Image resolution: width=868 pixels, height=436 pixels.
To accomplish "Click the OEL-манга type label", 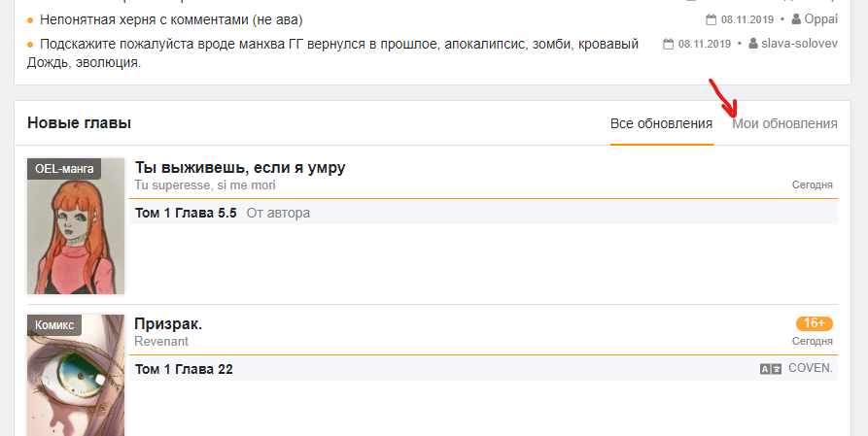I will [x=64, y=169].
